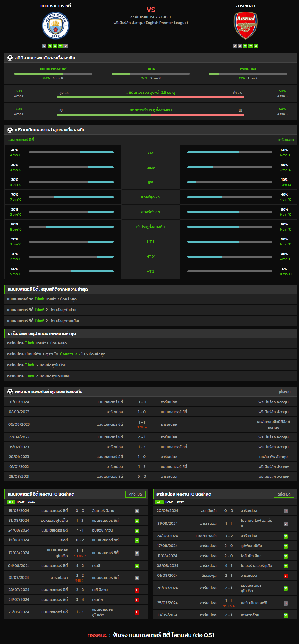Image resolution: width=299 pixels, height=644 pixels.
Task: Click the เสมอ 24% head-to-head draw bar
Action: click(150, 74)
